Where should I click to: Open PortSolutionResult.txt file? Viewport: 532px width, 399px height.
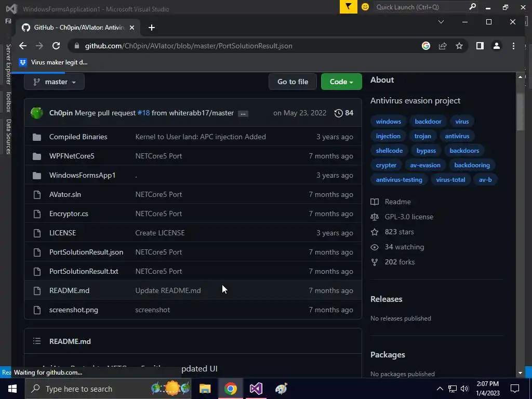coord(84,271)
